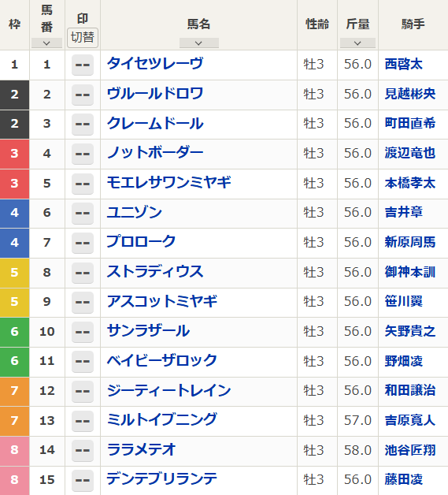
Task: Open jockey profile for 笹川翼
Action: click(x=404, y=301)
